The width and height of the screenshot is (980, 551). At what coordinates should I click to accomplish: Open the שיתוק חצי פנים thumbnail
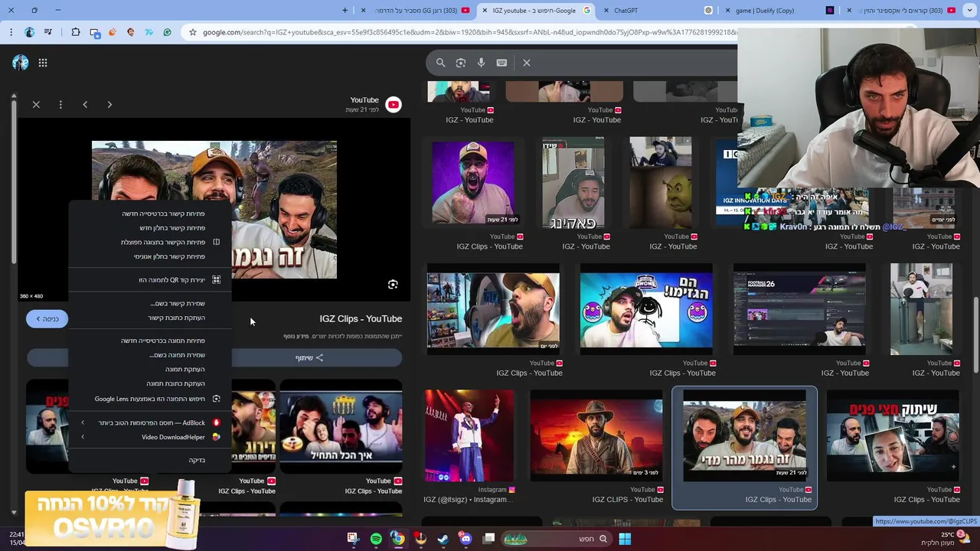[893, 436]
